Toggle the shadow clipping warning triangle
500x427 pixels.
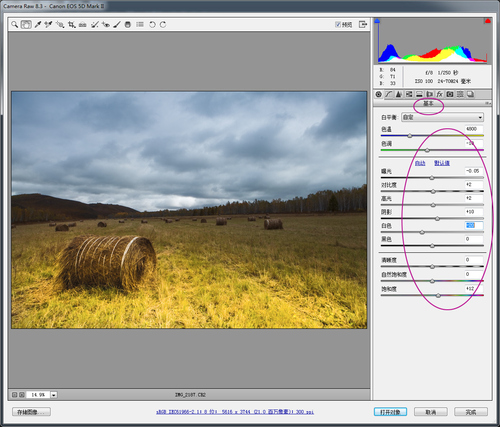coord(377,21)
